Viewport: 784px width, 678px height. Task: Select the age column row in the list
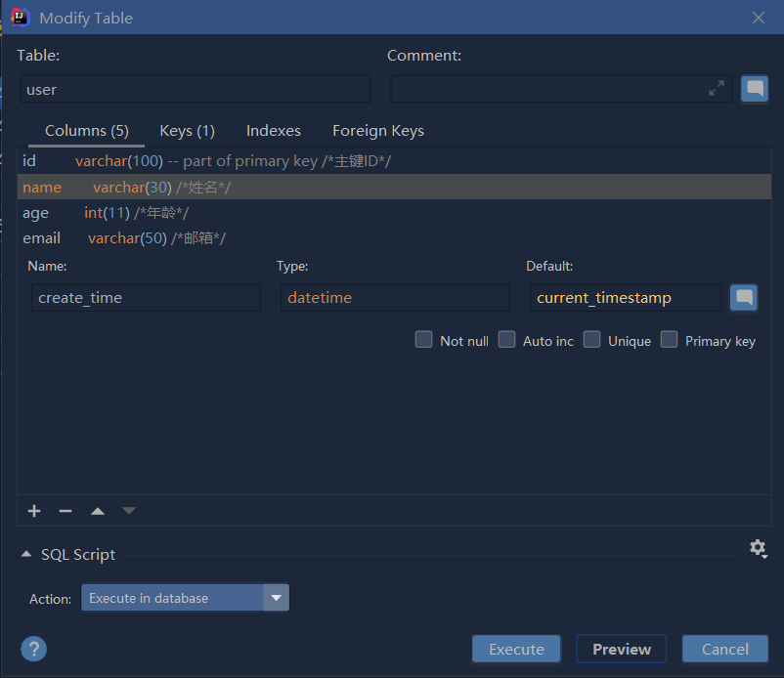pos(98,212)
